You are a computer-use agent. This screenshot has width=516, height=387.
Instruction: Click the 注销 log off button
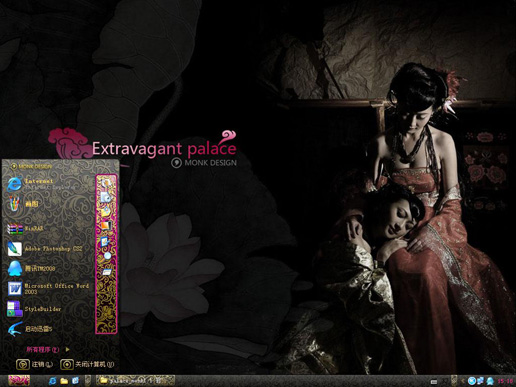tap(35, 364)
